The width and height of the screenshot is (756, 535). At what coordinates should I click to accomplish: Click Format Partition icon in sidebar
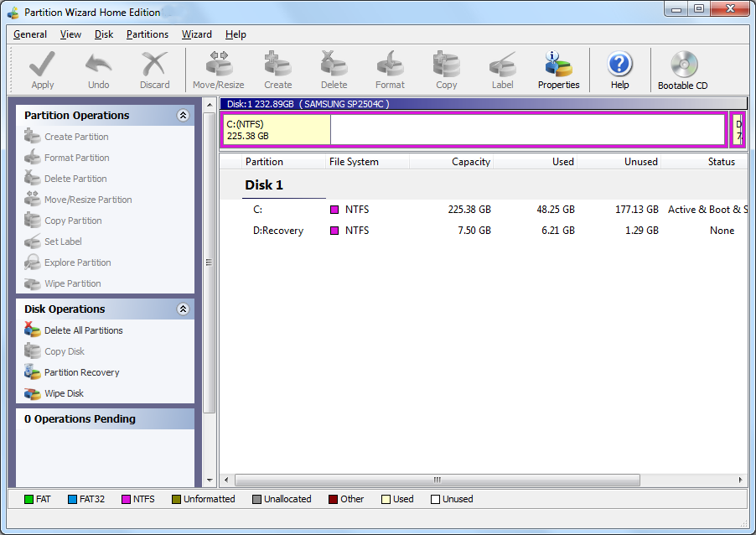click(x=33, y=158)
